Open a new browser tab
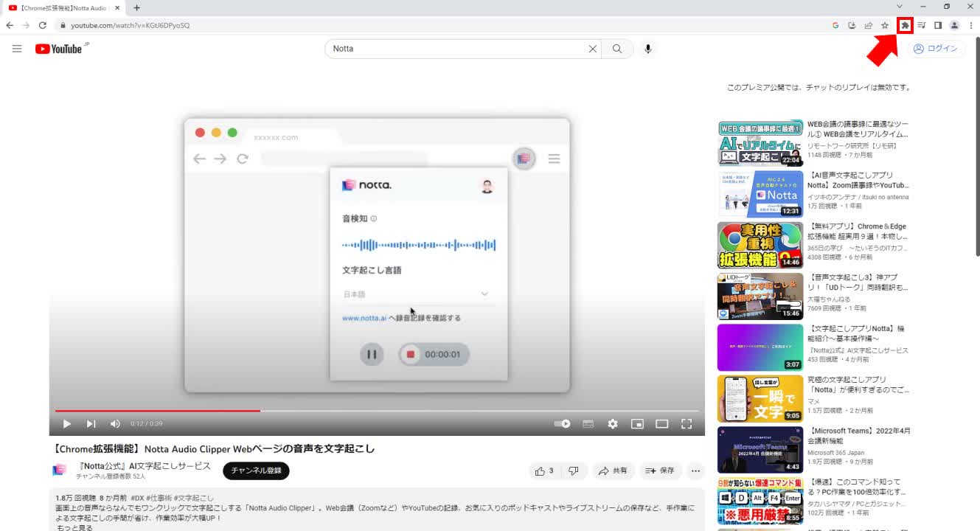Image resolution: width=980 pixels, height=531 pixels. [136, 7]
